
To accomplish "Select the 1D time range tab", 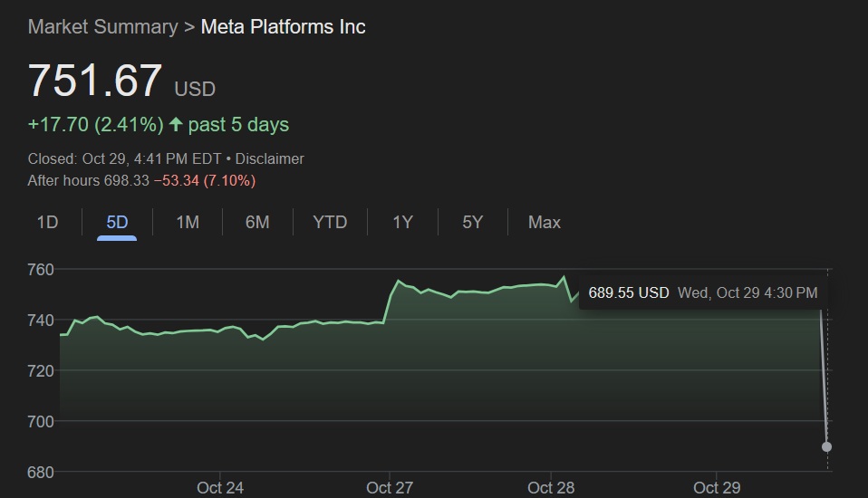I will point(47,222).
